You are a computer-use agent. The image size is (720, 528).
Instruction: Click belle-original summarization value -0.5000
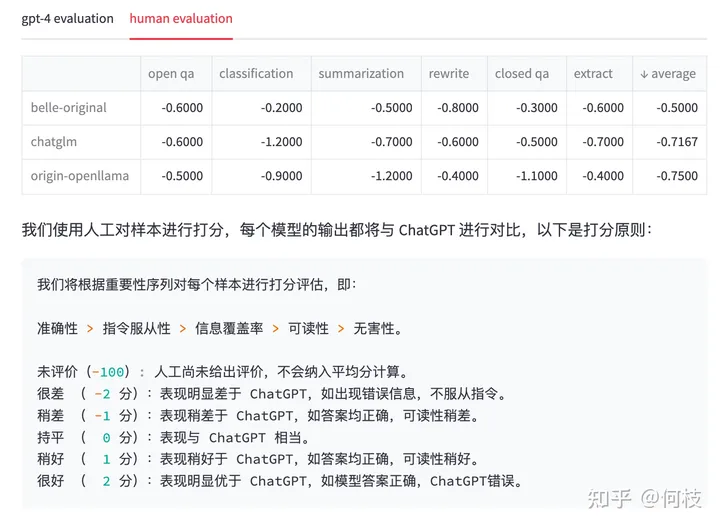(x=392, y=108)
